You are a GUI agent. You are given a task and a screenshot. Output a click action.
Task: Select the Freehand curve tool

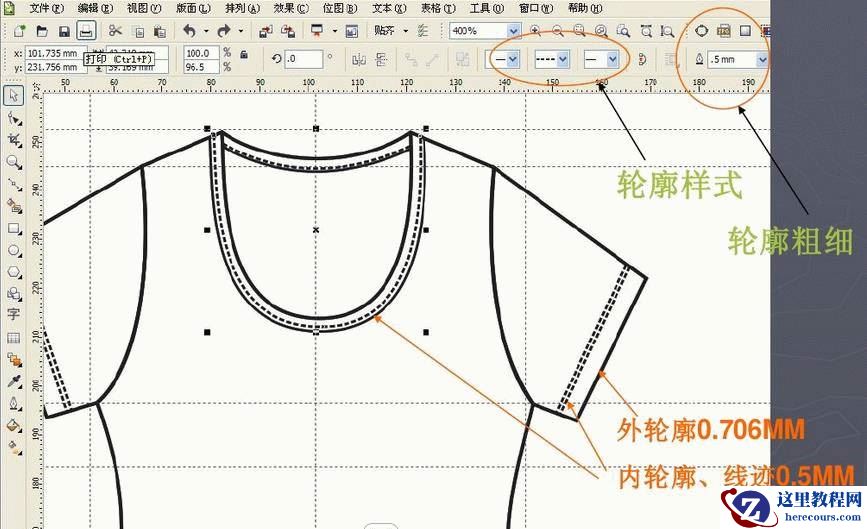pos(14,184)
